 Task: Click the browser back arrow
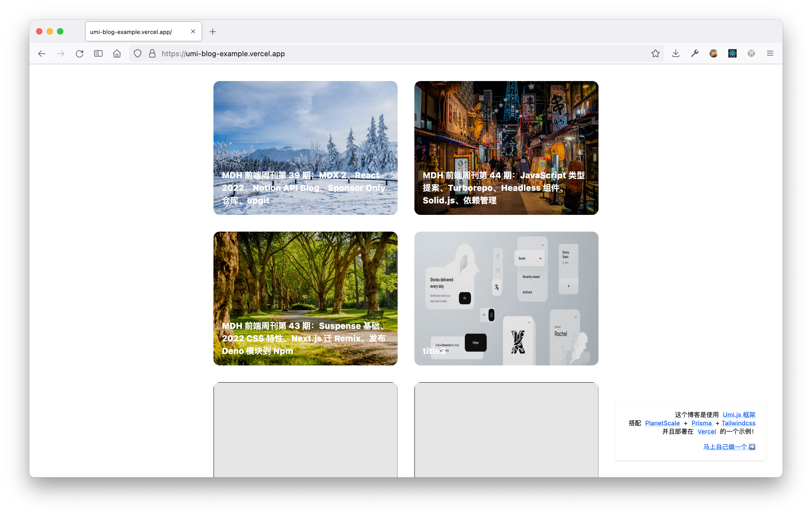(42, 54)
